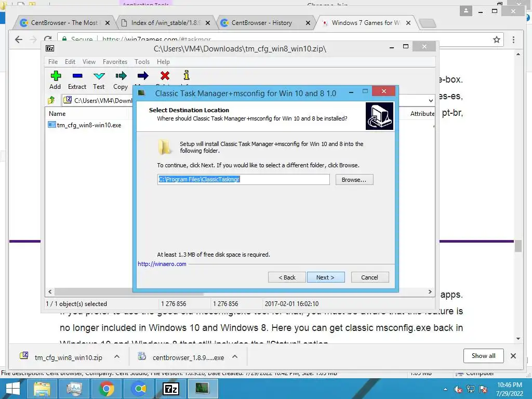The width and height of the screenshot is (532, 399).
Task: Expand tm_cfg_win8_win10.zip download options
Action: coord(117,356)
